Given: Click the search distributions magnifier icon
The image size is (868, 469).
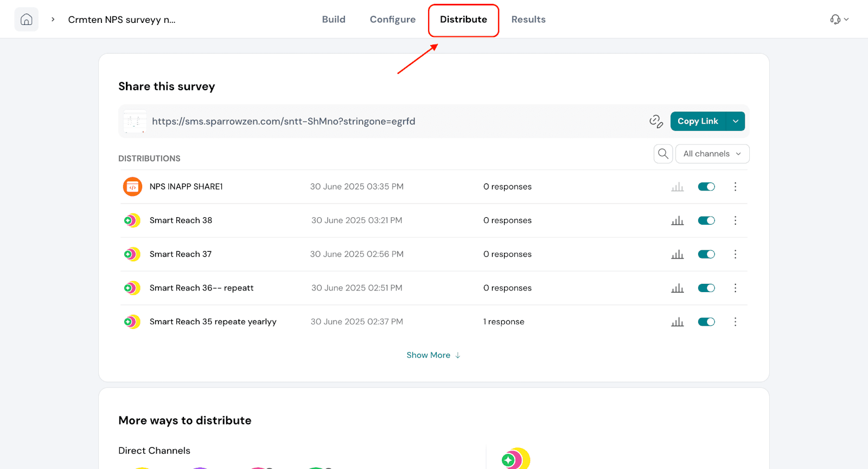Looking at the screenshot, I should click(x=663, y=154).
